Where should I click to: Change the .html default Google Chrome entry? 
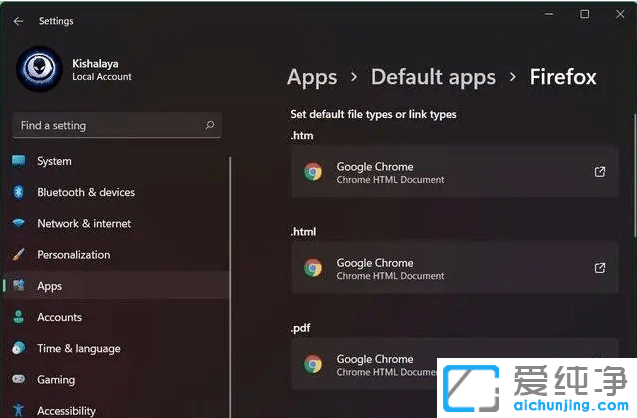(455, 268)
